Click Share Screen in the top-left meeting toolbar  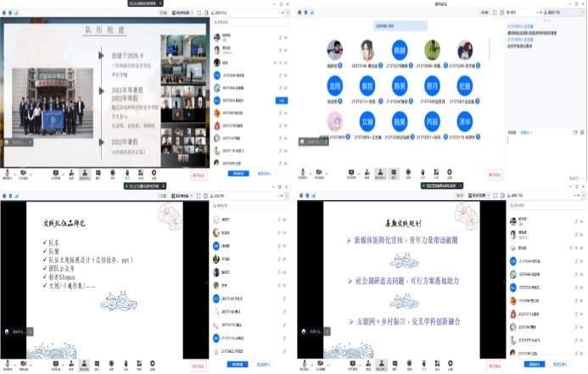point(56,172)
